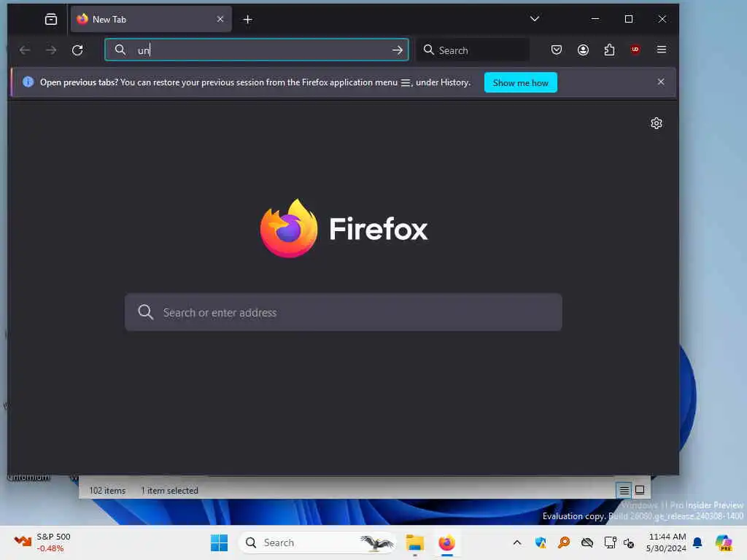Open Firefox View icon in tab strip
Screen dimensions: 747x560
pyautogui.click(x=51, y=19)
